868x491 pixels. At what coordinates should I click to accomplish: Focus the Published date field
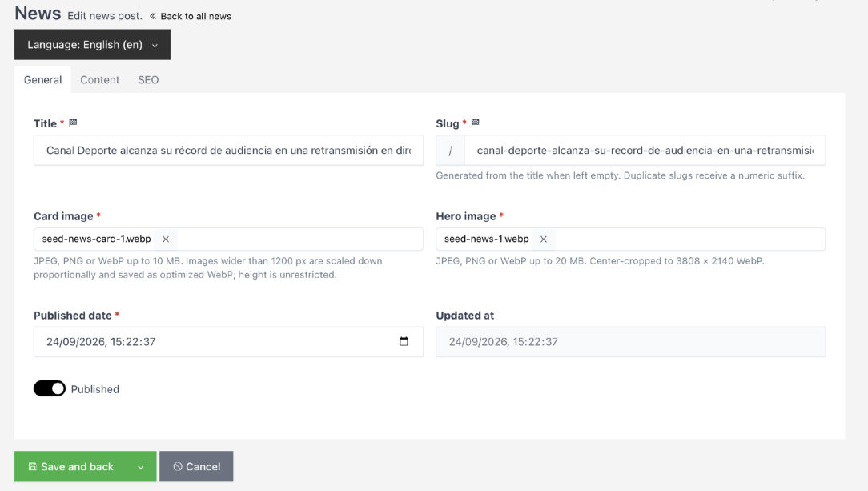(x=229, y=341)
